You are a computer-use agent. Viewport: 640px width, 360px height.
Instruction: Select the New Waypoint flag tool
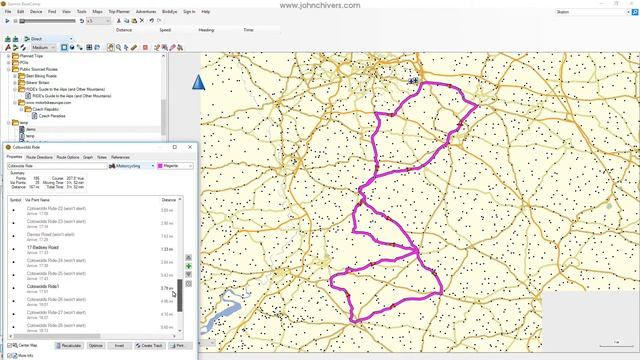coord(7,48)
